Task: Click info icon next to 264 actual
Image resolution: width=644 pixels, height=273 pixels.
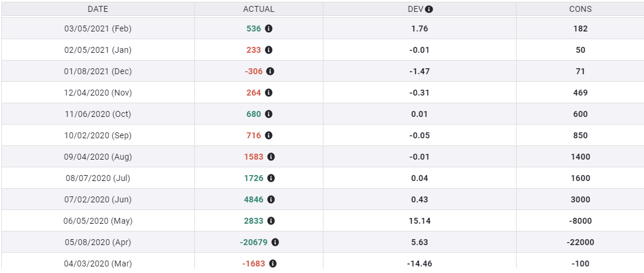Action: (x=268, y=93)
